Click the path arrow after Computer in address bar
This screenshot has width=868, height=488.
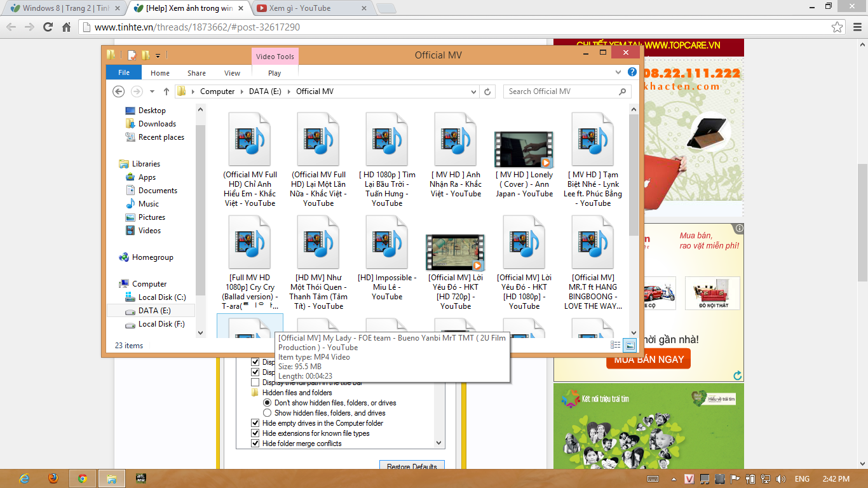[x=241, y=91]
